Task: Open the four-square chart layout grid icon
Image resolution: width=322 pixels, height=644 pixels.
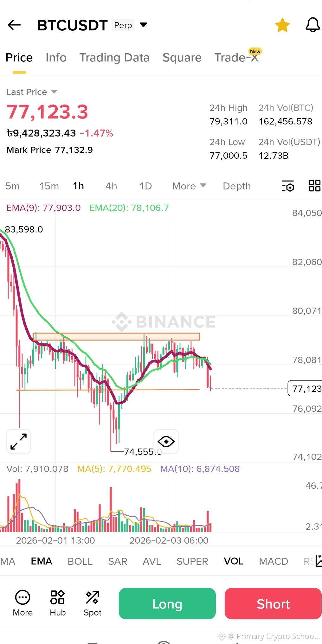Action: pos(315,186)
